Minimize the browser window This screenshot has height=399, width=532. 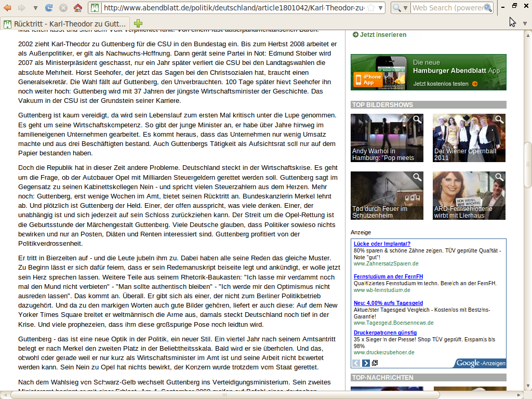click(503, 7)
